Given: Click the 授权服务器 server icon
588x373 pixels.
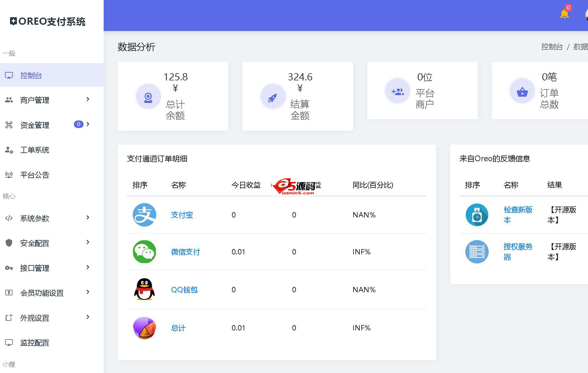Looking at the screenshot, I should point(477,252).
